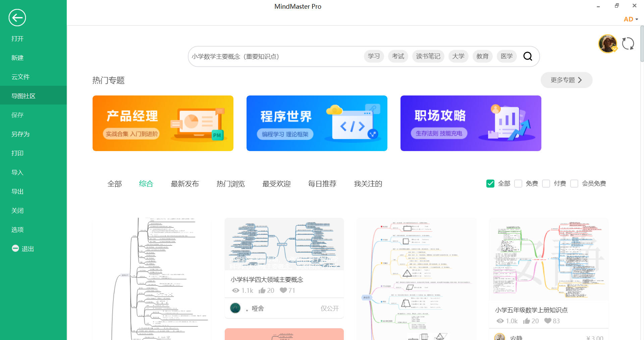This screenshot has width=644, height=340.
Task: Open the 职场攻略 topic banner
Action: (x=471, y=123)
